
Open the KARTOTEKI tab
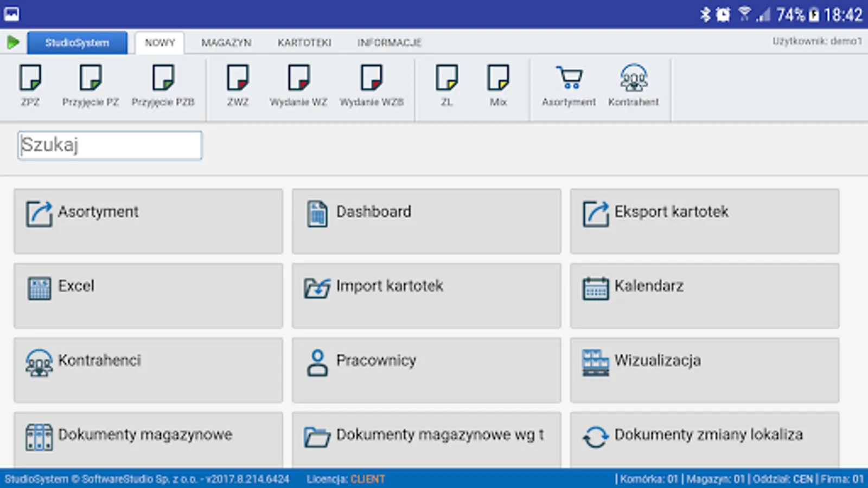pos(304,42)
